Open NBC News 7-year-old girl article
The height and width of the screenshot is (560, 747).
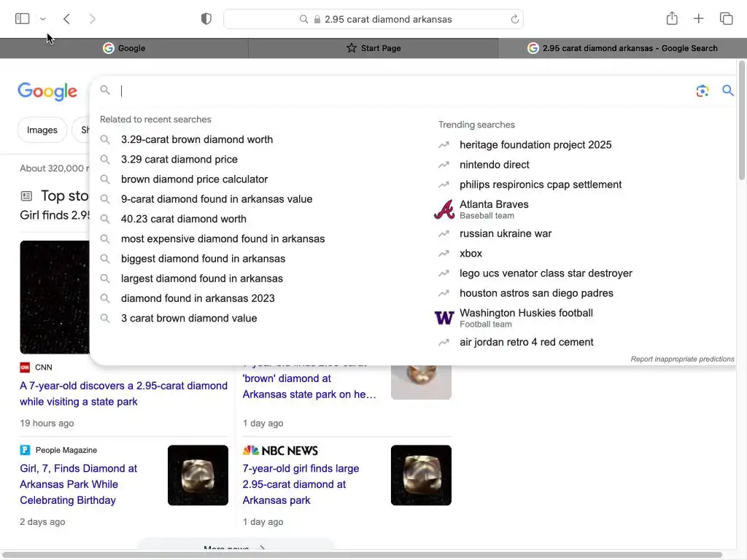click(x=301, y=484)
